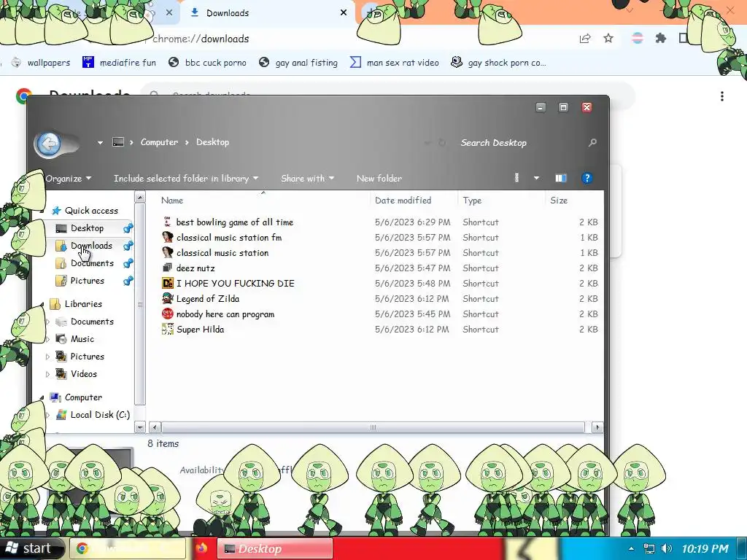Select the classical music station fm shortcut
This screenshot has height=560, width=747.
coord(229,238)
